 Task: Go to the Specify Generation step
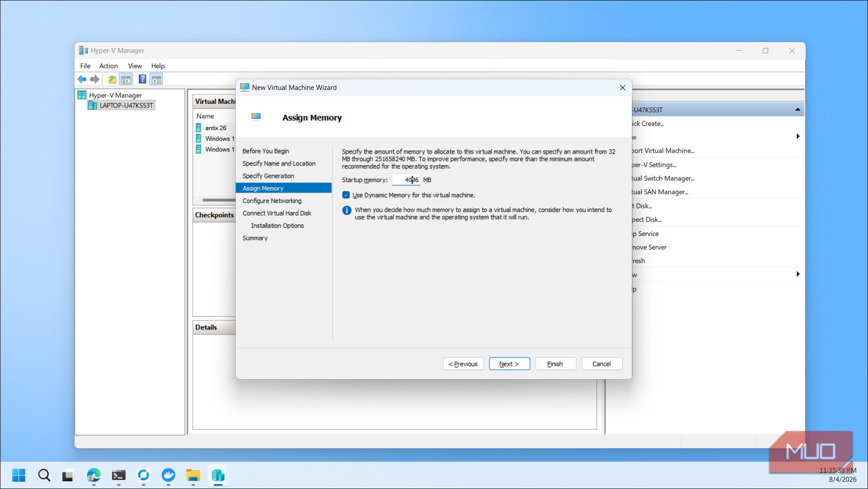[x=268, y=176]
